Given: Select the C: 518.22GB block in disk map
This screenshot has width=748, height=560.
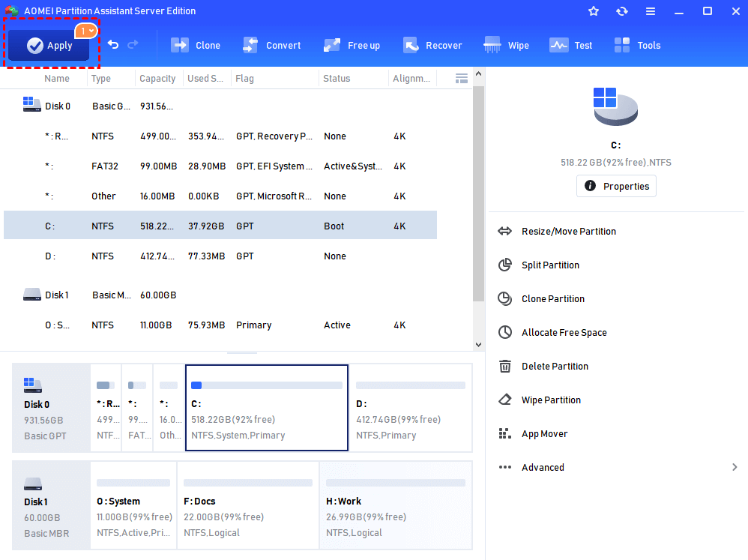Looking at the screenshot, I should [x=267, y=408].
